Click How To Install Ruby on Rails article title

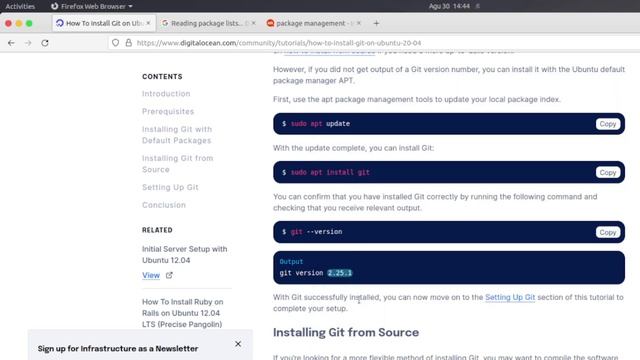pyautogui.click(x=182, y=313)
